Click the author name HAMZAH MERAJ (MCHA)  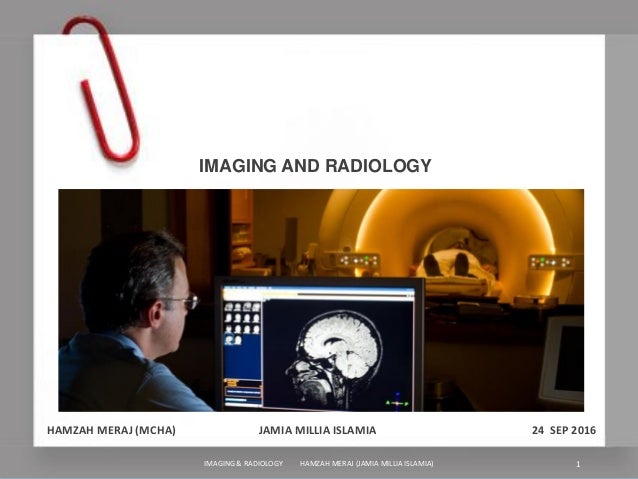pyautogui.click(x=112, y=431)
